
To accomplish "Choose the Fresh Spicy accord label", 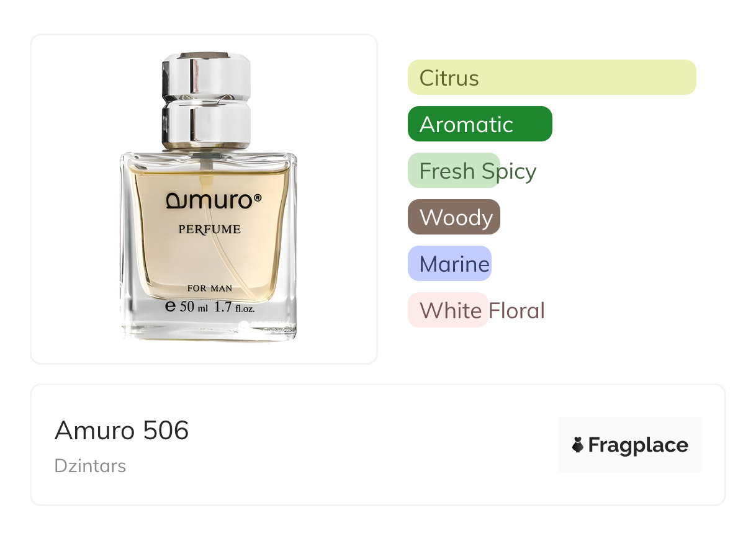I will 478,171.
